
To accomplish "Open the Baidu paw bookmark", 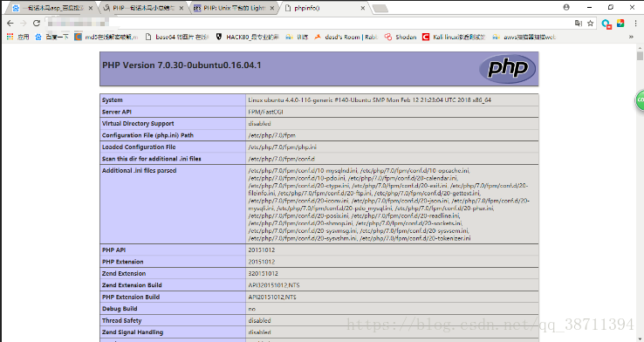I will pos(52,37).
